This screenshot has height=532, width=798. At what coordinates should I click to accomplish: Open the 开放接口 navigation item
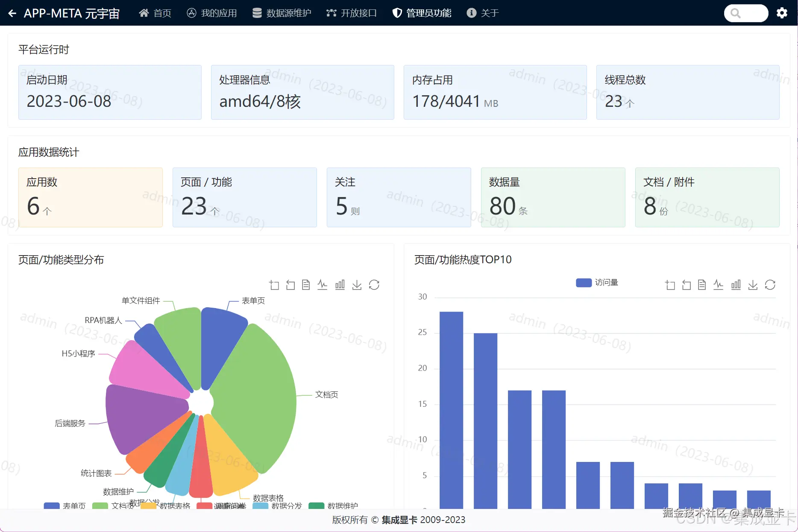pyautogui.click(x=352, y=13)
